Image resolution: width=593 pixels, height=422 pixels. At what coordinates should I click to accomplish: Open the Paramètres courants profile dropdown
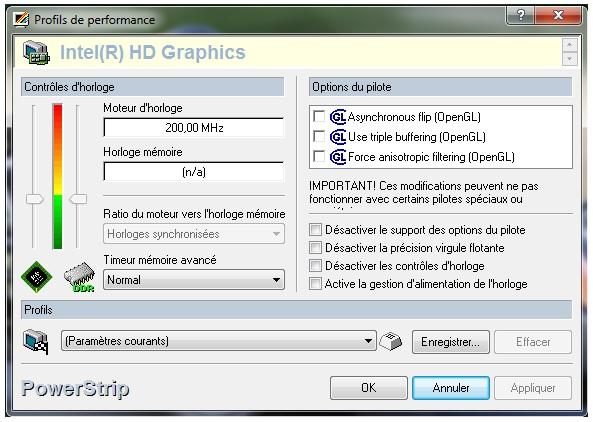pos(219,341)
